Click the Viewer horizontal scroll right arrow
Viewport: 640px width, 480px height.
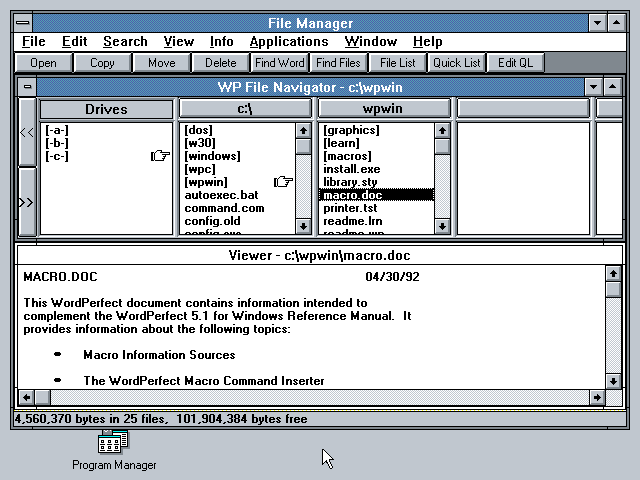(x=598, y=397)
